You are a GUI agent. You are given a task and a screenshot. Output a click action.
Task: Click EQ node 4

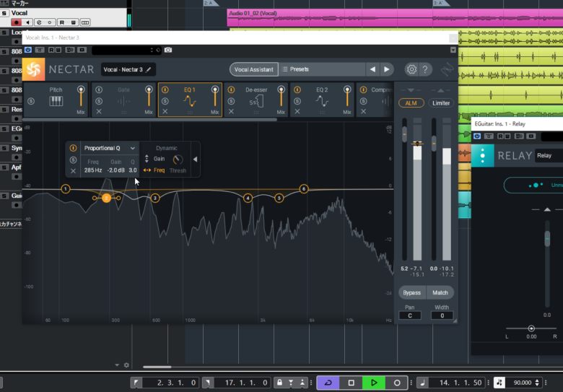[x=248, y=198]
